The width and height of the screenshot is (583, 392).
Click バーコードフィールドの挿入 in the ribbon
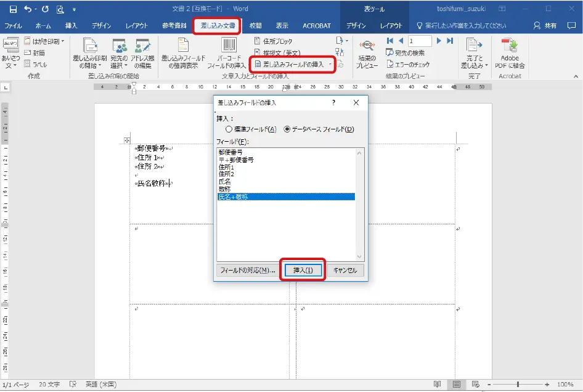pyautogui.click(x=227, y=54)
